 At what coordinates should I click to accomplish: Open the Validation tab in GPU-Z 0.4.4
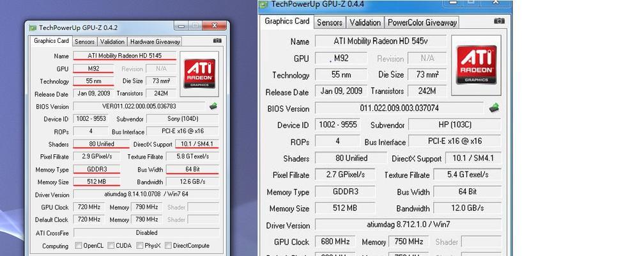365,22
